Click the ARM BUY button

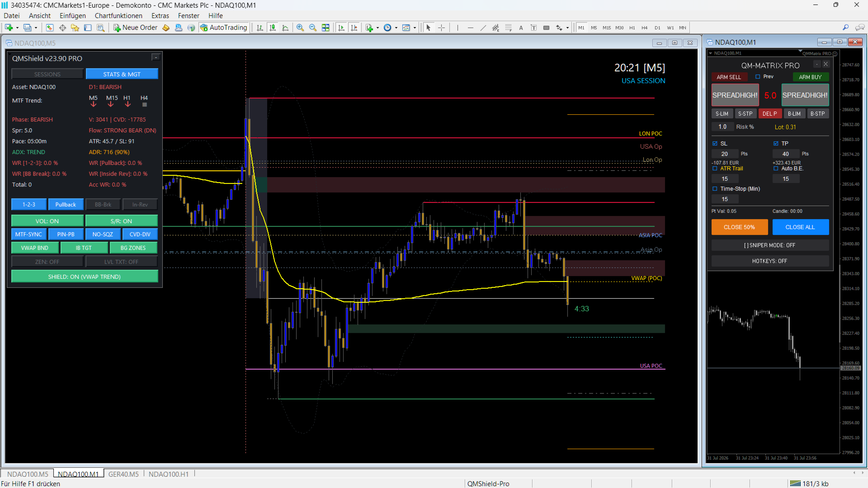(x=811, y=77)
